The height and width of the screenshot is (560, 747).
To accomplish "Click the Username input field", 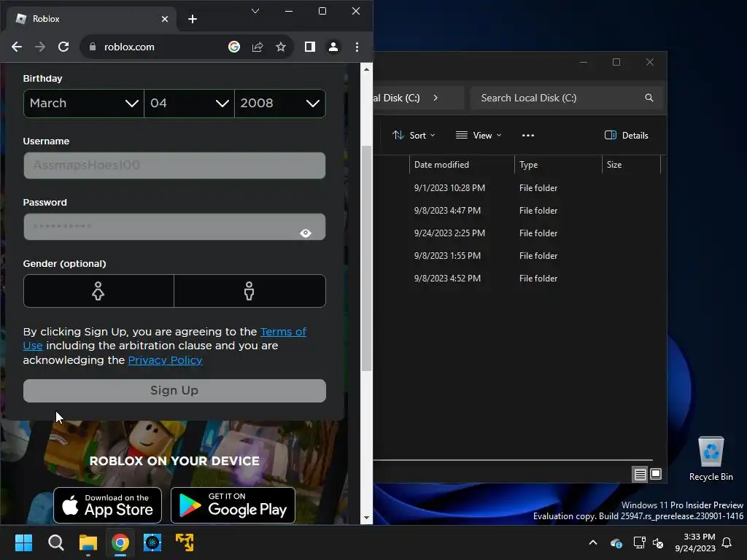I will (174, 166).
